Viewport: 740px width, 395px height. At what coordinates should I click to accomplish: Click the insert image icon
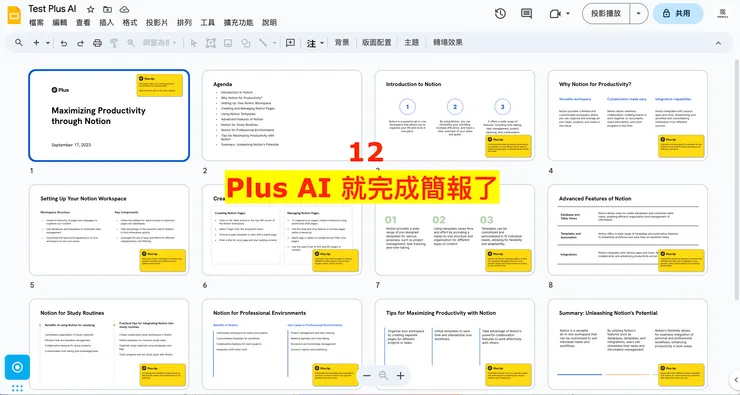pos(228,43)
